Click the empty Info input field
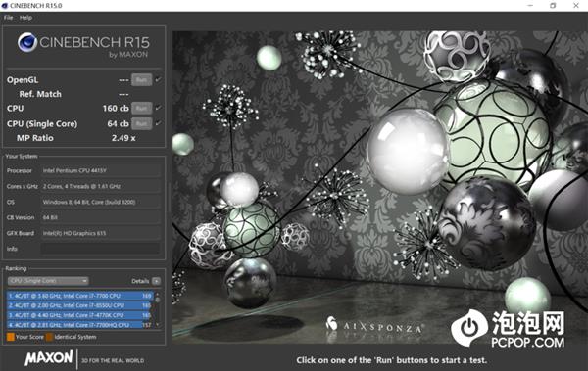The height and width of the screenshot is (371, 588). point(100,249)
